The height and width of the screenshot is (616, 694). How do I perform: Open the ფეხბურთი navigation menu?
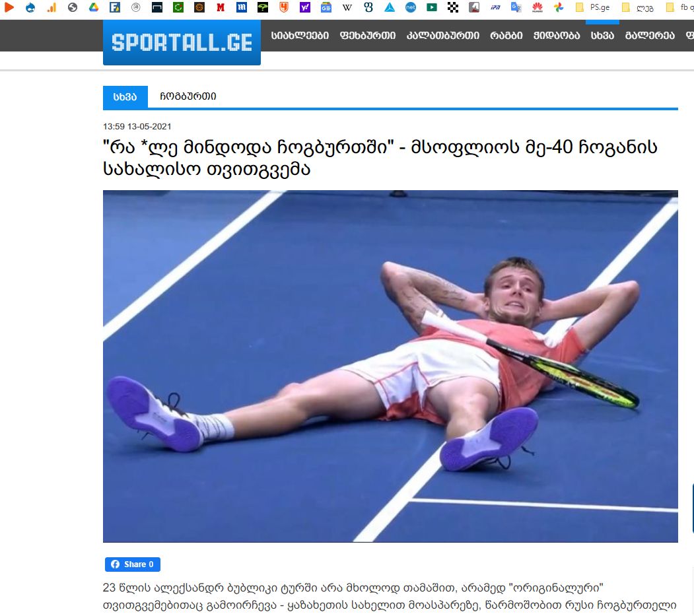click(x=368, y=36)
